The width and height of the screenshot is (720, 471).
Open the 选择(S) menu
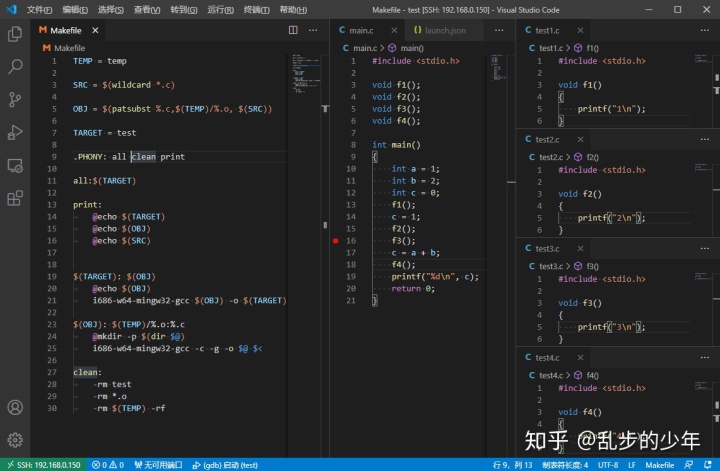(111, 10)
